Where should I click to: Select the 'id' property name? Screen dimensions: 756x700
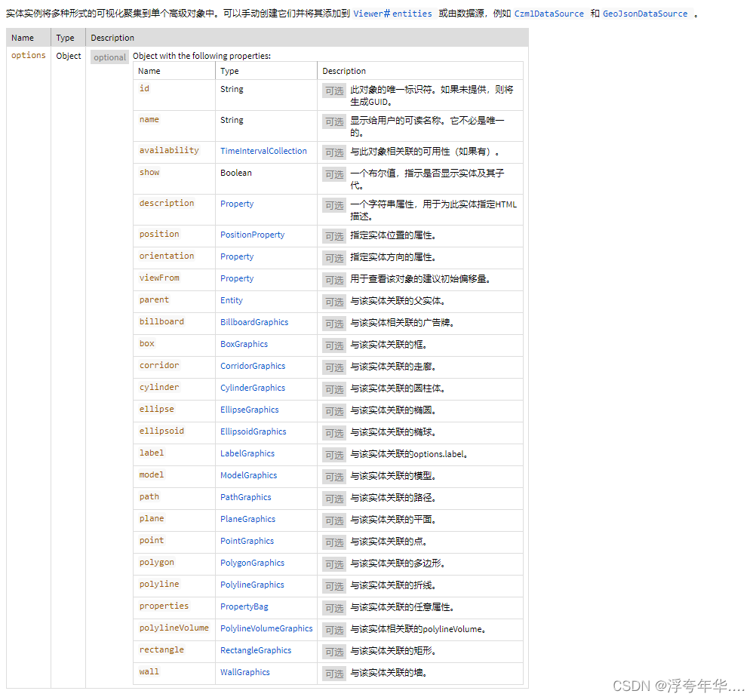pos(144,89)
